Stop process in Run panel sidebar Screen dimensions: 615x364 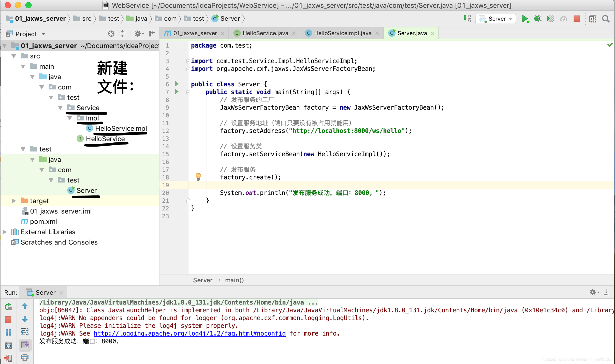8,320
